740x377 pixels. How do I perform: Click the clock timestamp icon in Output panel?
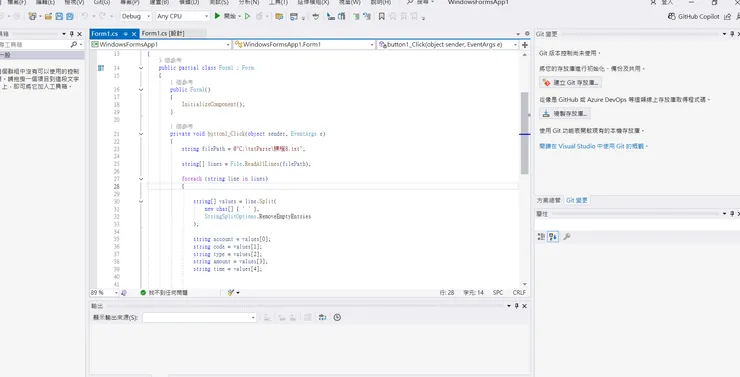click(x=337, y=317)
